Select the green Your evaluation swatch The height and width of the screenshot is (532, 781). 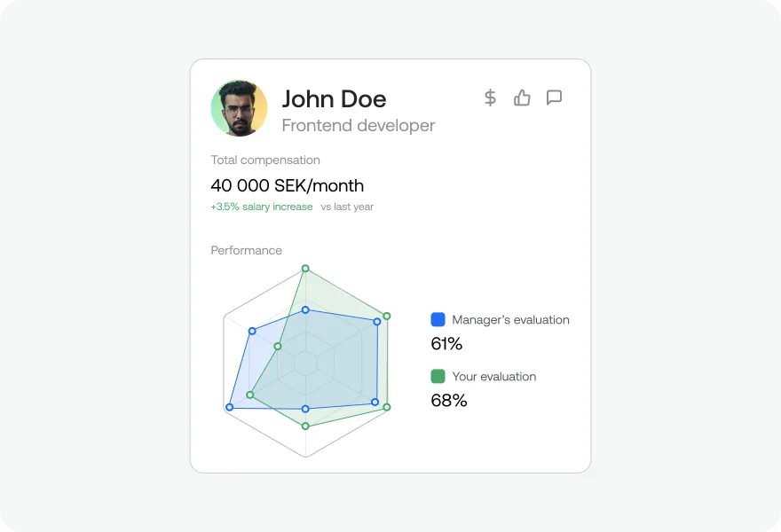click(x=438, y=376)
